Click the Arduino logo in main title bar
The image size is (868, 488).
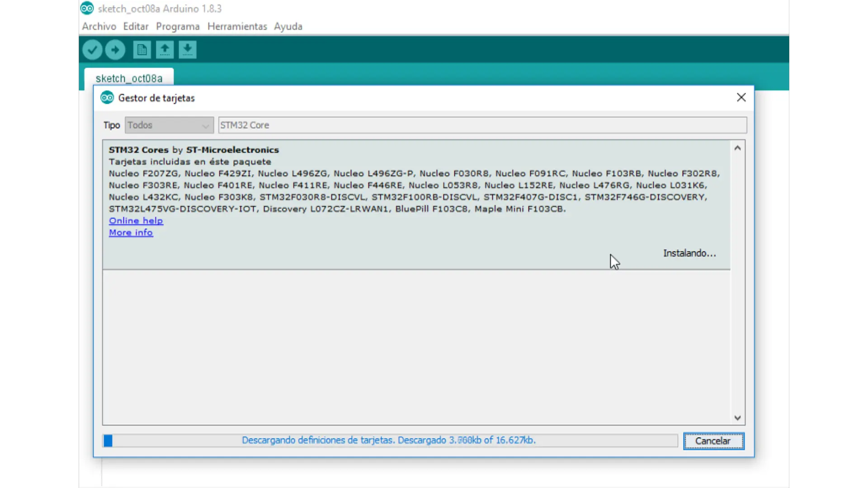click(87, 8)
